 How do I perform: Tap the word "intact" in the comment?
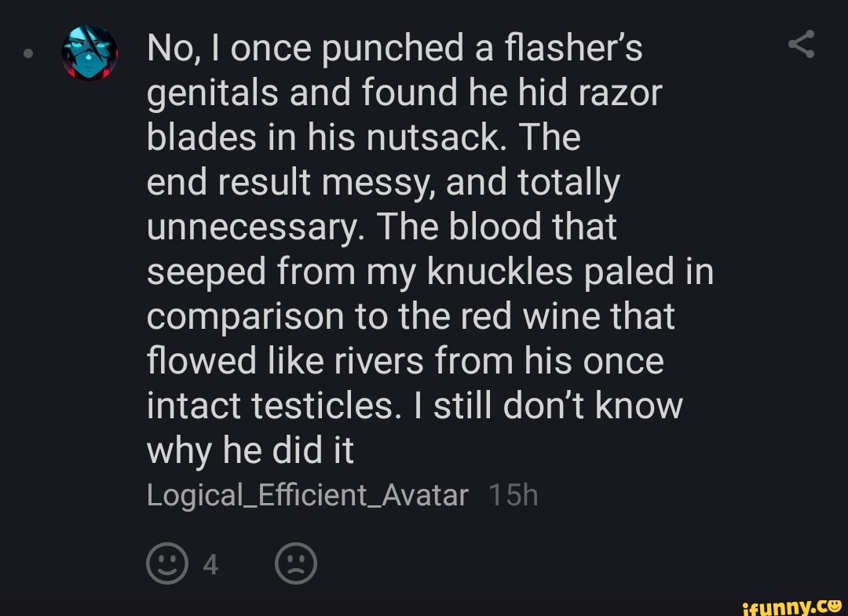[x=193, y=406]
